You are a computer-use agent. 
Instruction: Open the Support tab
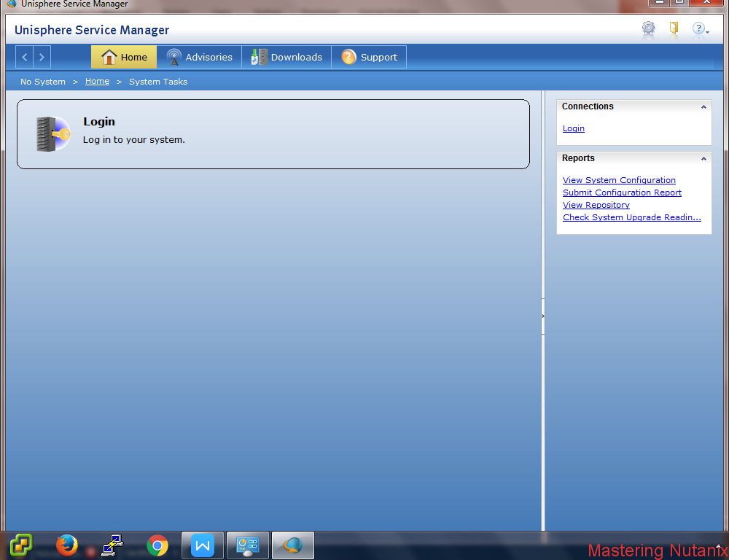pos(369,57)
